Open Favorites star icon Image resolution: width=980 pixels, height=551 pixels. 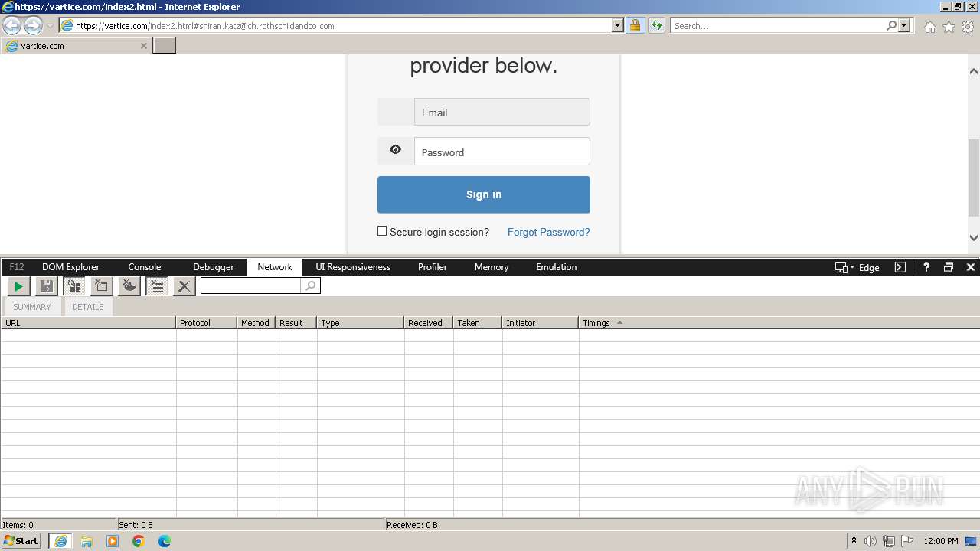tap(949, 27)
